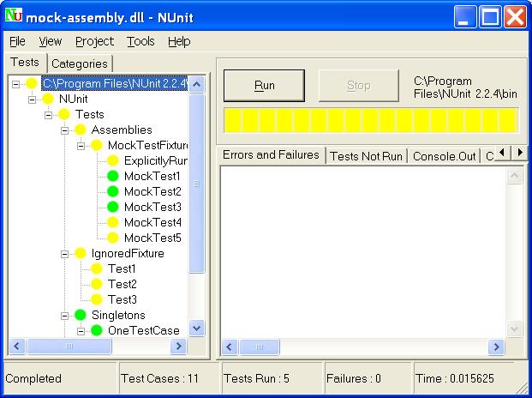
Task: Collapse the NUnit tree node
Action: tap(32, 99)
